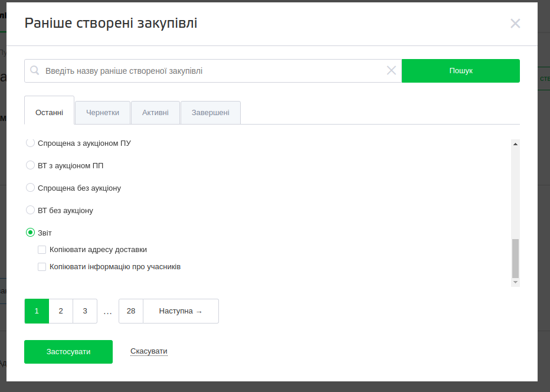Viewport: 550px width, 392px height.
Task: Switch to the Активні tab
Action: (155, 112)
